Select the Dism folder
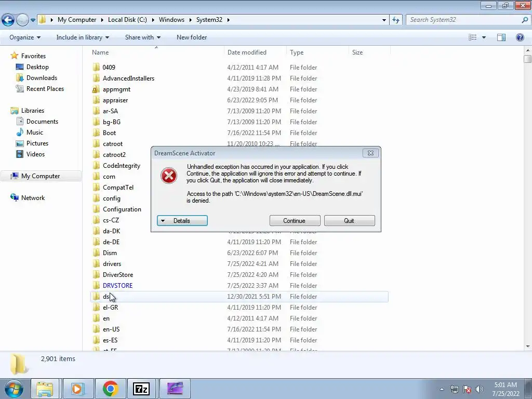This screenshot has height=399, width=532. click(x=110, y=253)
